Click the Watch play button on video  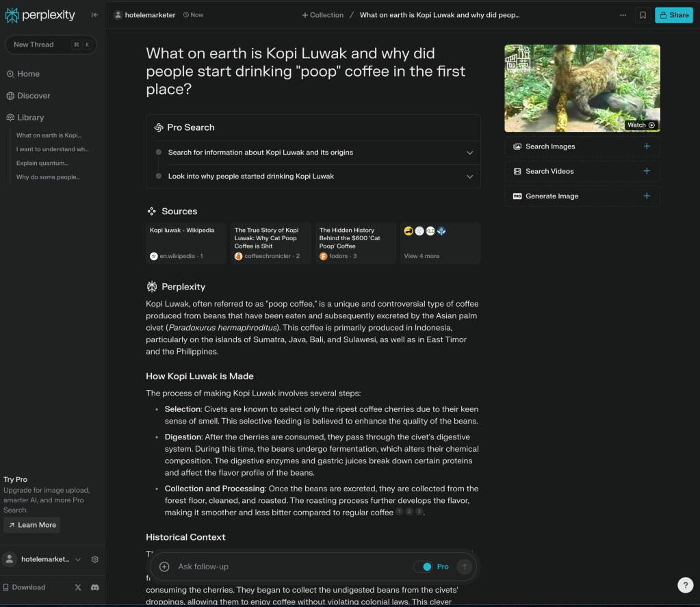[641, 125]
